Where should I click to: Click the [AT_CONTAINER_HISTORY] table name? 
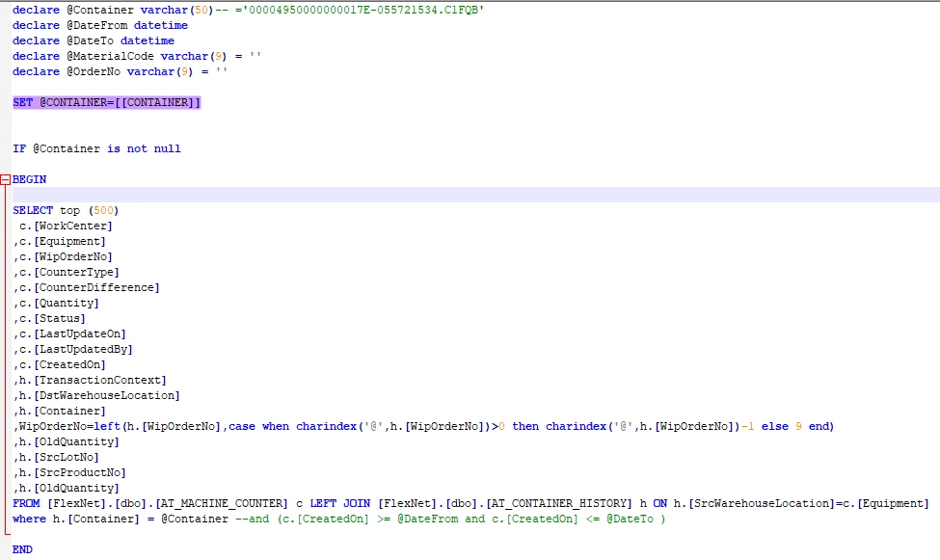click(x=559, y=504)
